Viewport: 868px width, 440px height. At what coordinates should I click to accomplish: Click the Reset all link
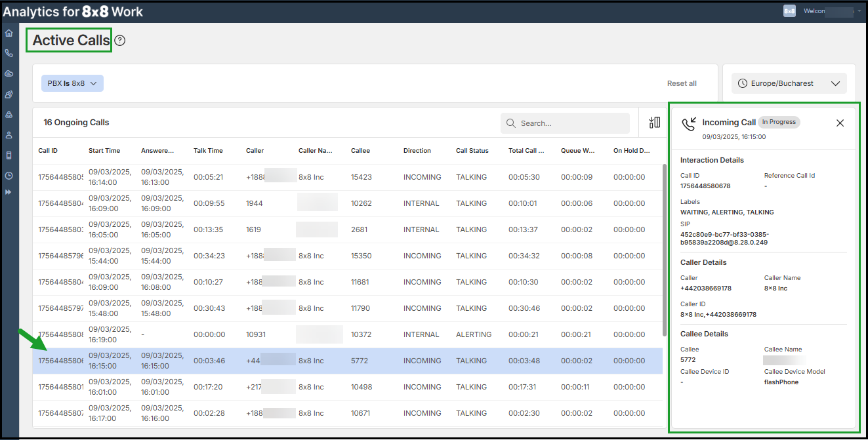[x=682, y=83]
